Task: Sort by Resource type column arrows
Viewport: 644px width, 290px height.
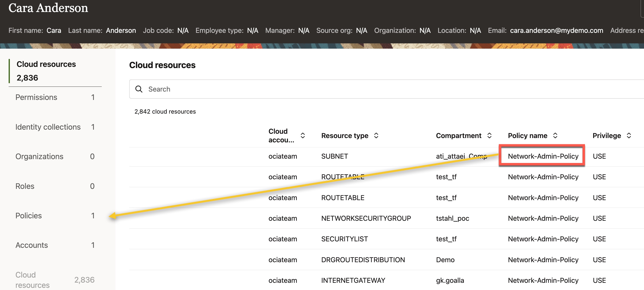Action: [376, 136]
